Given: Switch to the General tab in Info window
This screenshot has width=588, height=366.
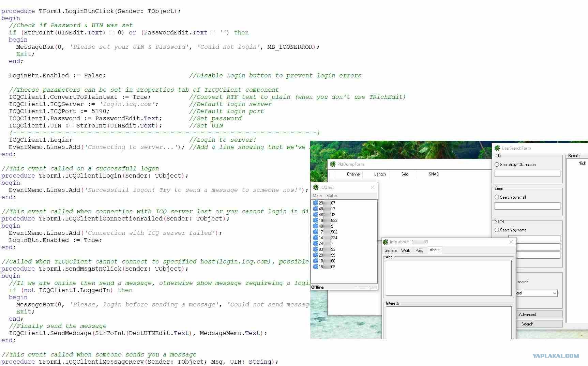Looking at the screenshot, I should click(x=391, y=250).
